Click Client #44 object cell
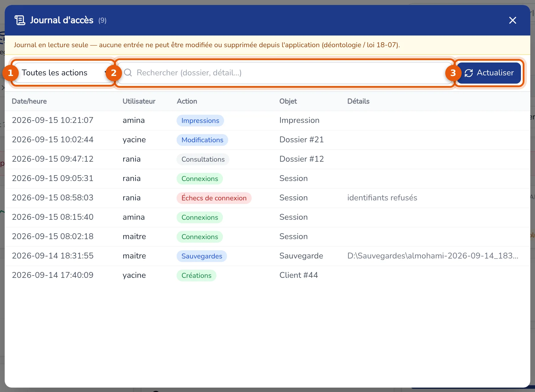This screenshot has width=535, height=392. click(x=299, y=275)
